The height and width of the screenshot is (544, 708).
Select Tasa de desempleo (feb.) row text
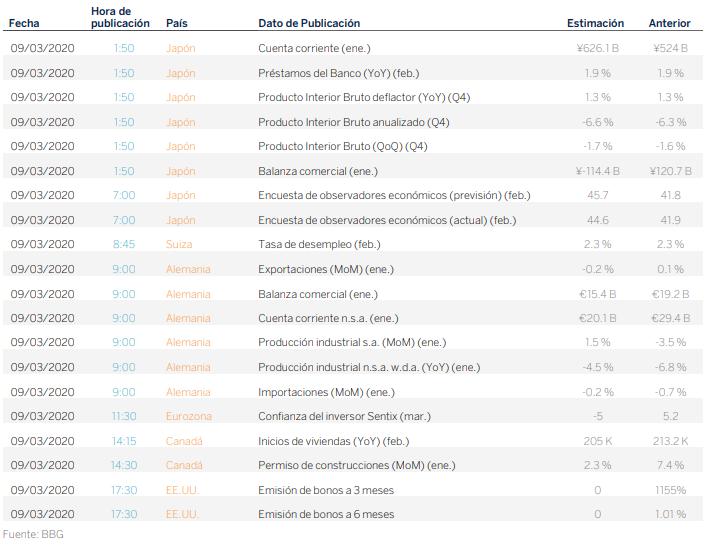[319, 244]
